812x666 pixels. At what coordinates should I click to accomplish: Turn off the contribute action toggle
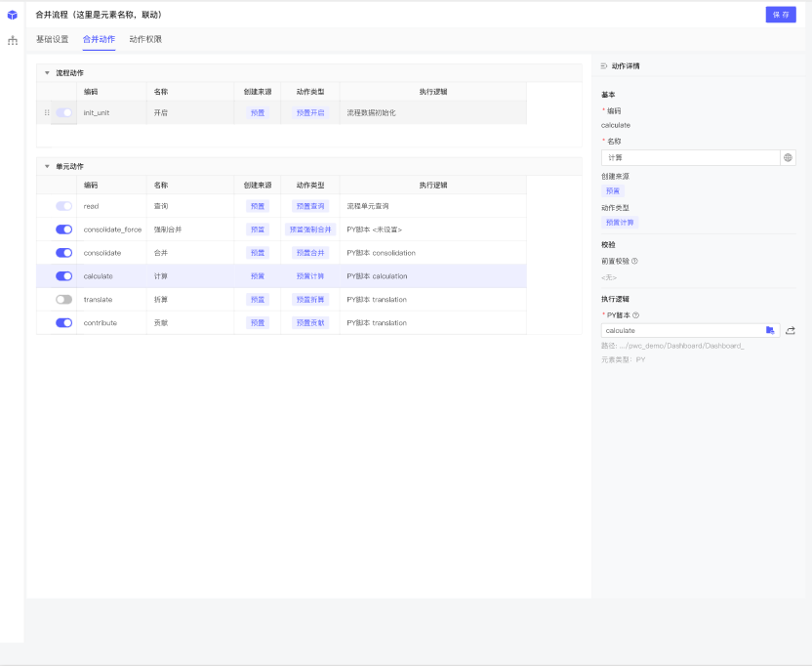[x=64, y=323]
